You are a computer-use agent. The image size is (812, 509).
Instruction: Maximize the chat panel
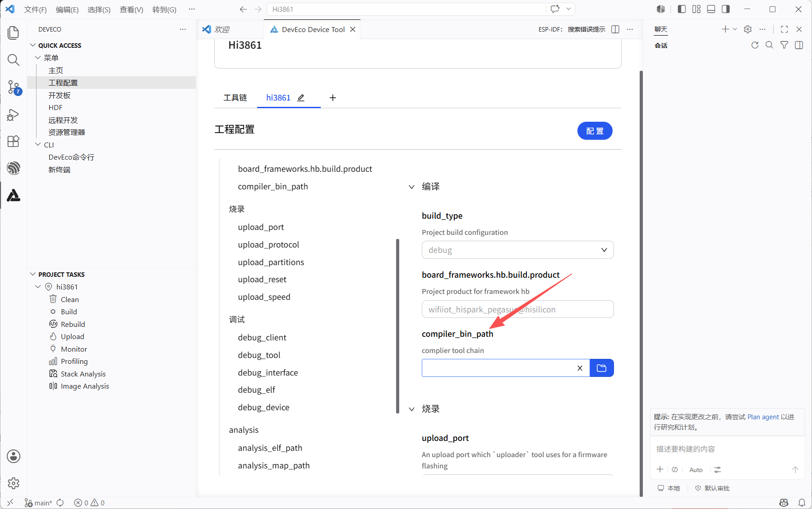pyautogui.click(x=784, y=29)
